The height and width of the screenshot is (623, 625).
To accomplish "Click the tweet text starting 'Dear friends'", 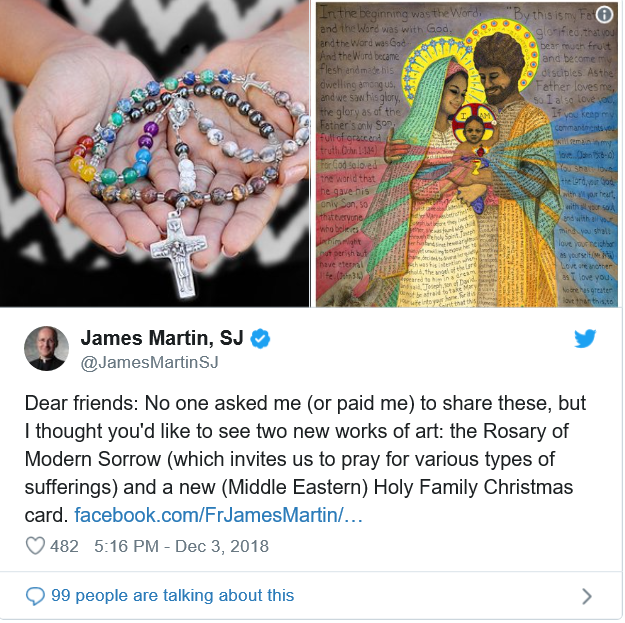I will [305, 459].
